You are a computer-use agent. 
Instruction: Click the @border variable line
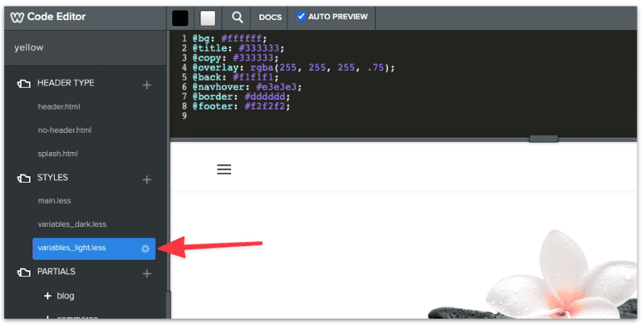coord(242,97)
